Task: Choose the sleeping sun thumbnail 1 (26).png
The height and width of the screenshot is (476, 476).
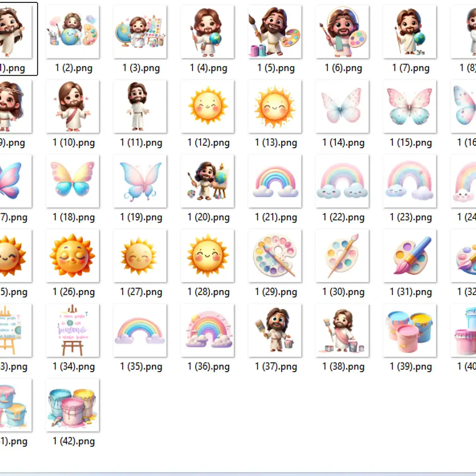Action: [73, 256]
